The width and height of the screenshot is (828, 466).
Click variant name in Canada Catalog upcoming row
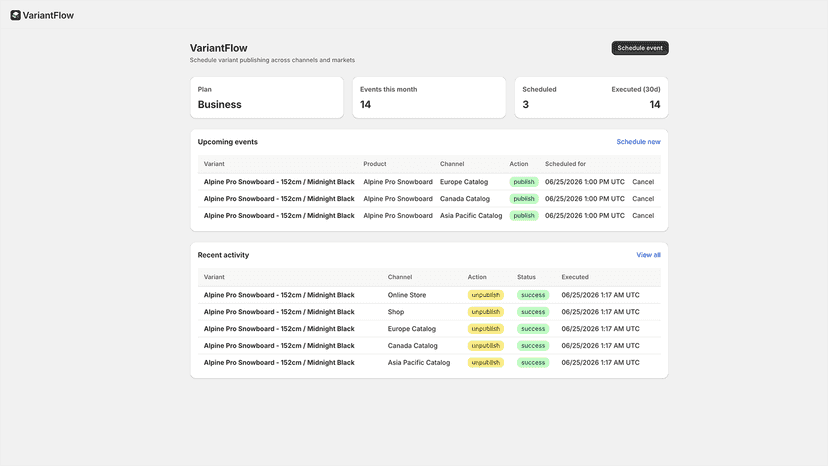[x=279, y=199]
